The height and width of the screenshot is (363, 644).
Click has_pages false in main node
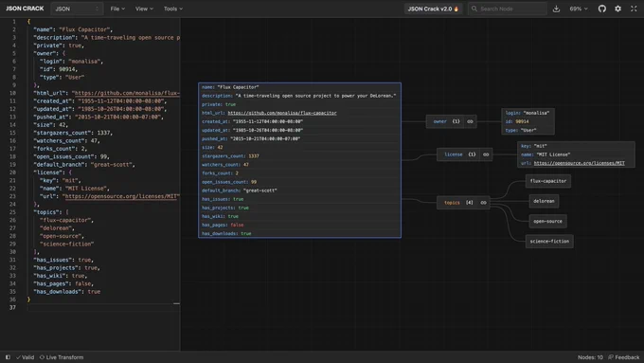click(x=223, y=225)
